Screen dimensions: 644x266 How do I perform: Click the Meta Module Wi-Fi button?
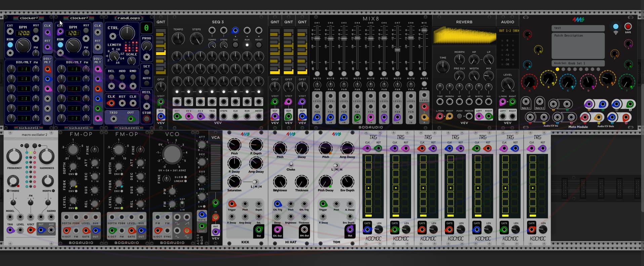[615, 27]
